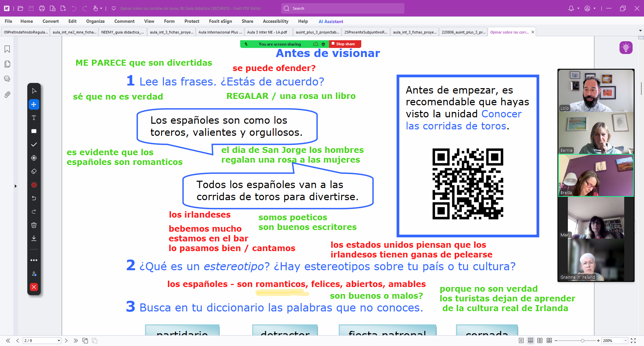Undo the last action in title bar

tap(74, 8)
